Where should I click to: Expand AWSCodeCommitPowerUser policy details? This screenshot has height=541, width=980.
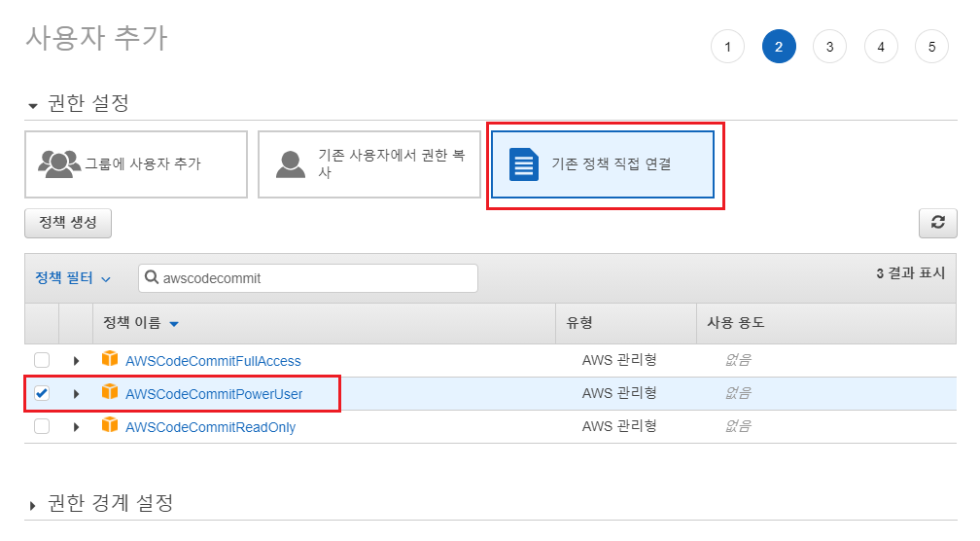tap(76, 394)
